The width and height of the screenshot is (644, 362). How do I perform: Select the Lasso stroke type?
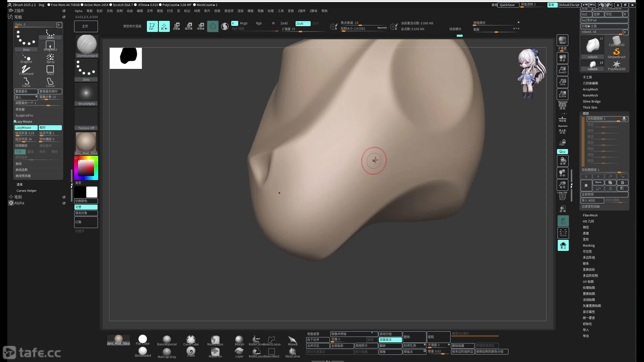(x=50, y=82)
